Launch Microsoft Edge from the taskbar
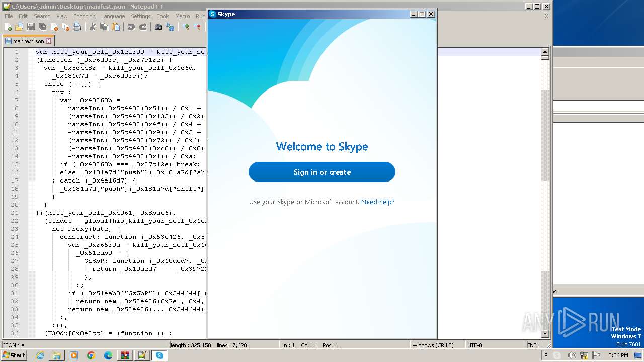The height and width of the screenshot is (362, 644). click(x=108, y=355)
